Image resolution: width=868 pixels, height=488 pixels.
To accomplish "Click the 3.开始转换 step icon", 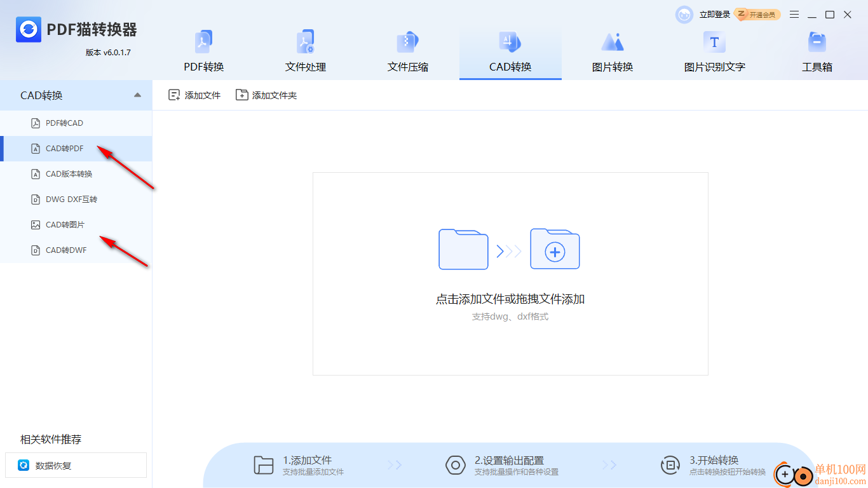I will 670,465.
